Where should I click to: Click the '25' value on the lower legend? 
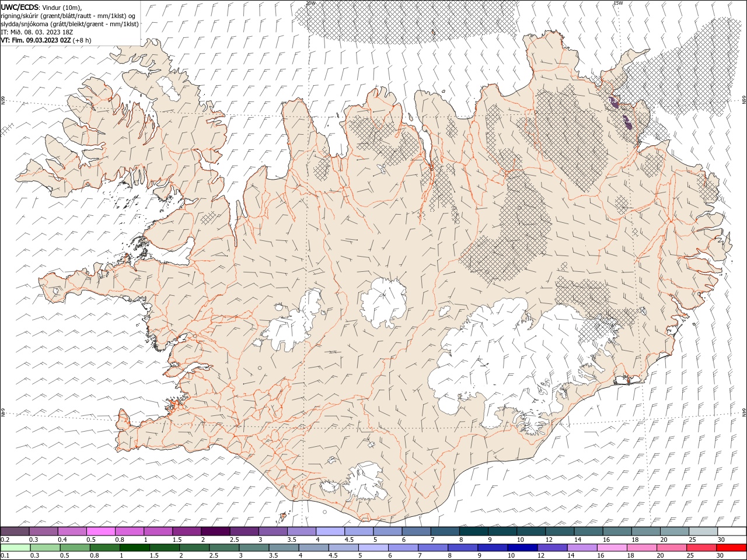(x=690, y=556)
